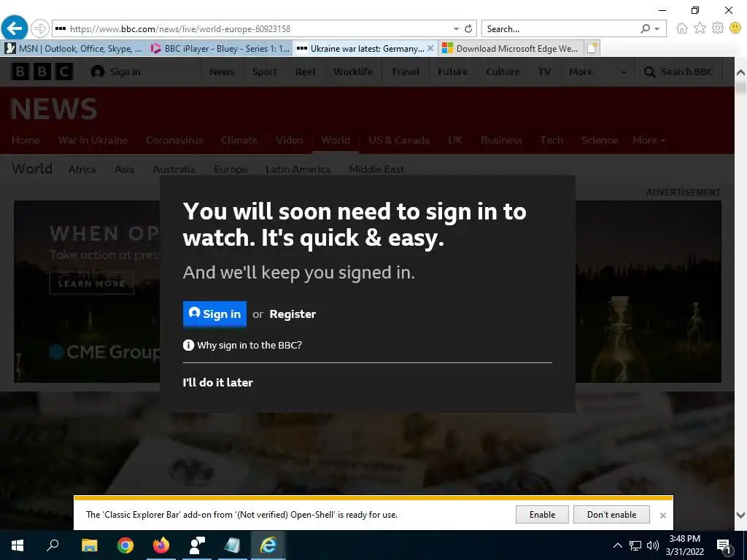Open War in Ukraine news section

click(93, 140)
